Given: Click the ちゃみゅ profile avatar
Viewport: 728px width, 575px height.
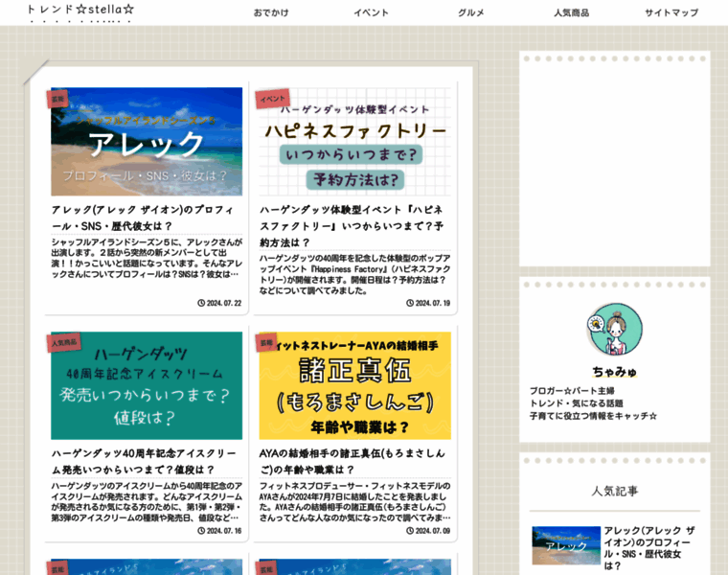Looking at the screenshot, I should [x=615, y=330].
